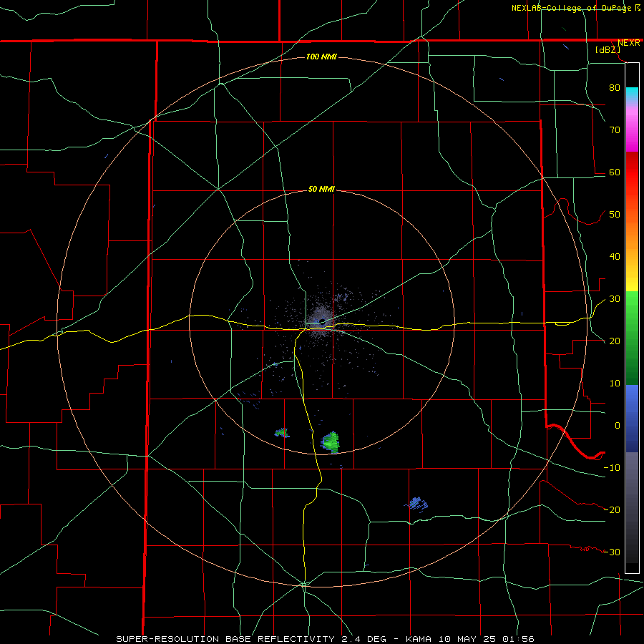Click the orange segment of the color bar
The height and width of the screenshot is (644, 644).
(x=632, y=243)
